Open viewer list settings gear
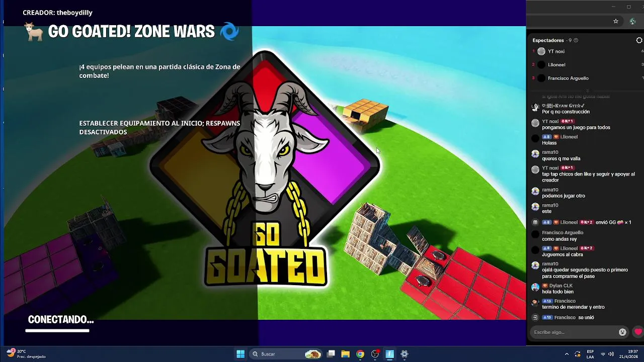Viewport: 644px width, 362px height. (639, 40)
